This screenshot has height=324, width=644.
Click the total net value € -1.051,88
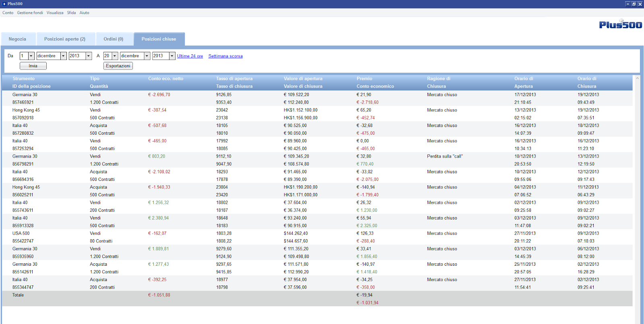(159, 295)
